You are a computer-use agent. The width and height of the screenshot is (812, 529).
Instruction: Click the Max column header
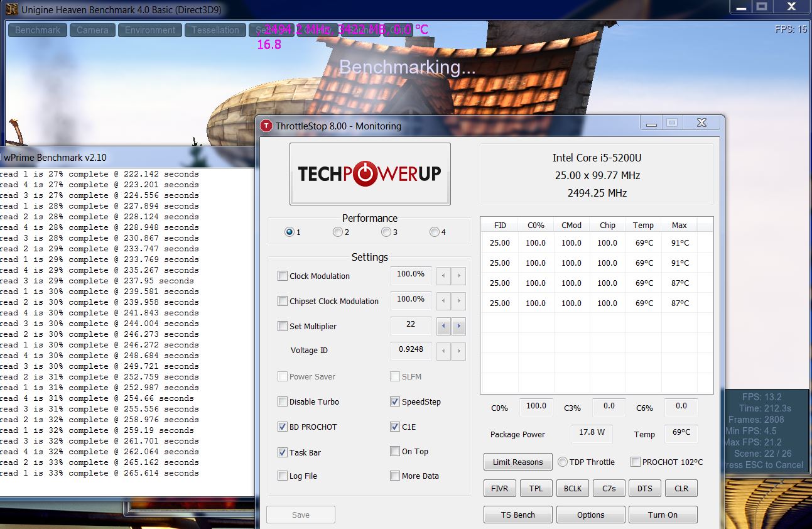[679, 225]
